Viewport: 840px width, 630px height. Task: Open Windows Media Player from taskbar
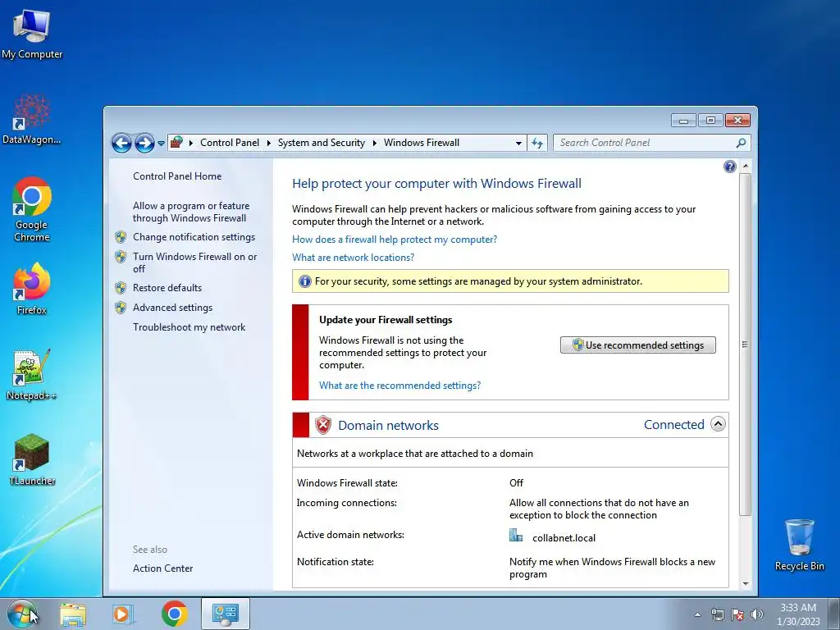(x=122, y=614)
